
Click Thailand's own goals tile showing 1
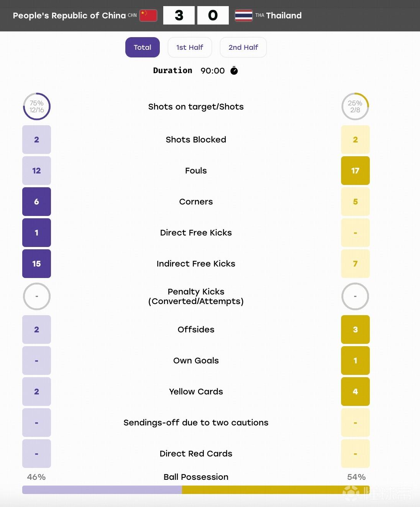pyautogui.click(x=355, y=360)
